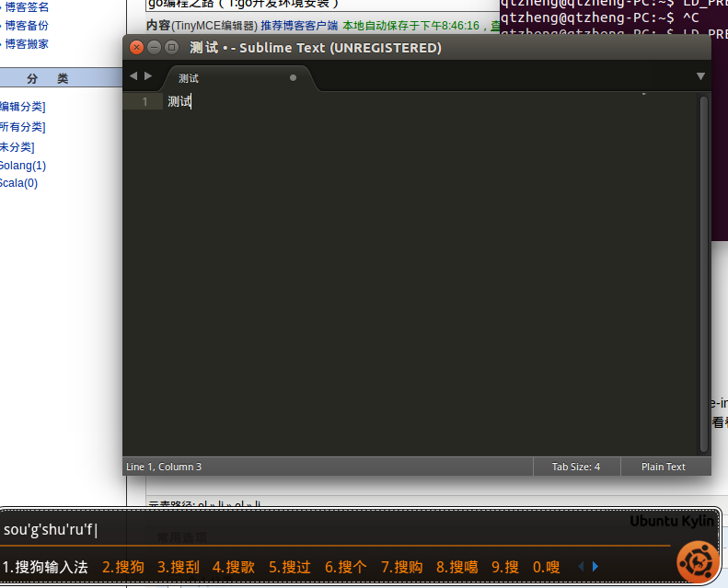Select the 测试 tab in Sublime Text
This screenshot has height=588, width=728.
189,78
